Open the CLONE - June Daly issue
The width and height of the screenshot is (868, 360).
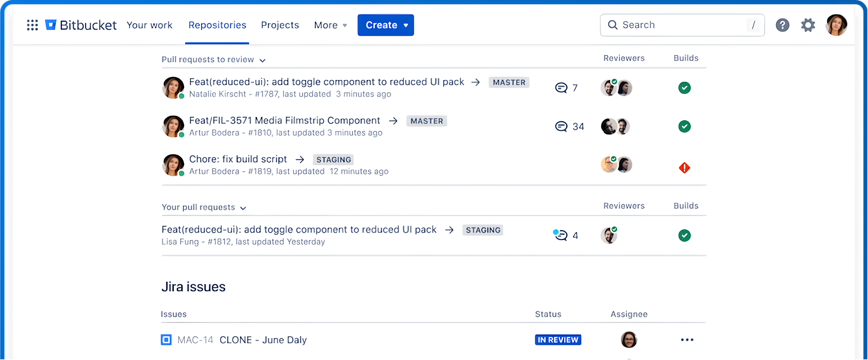coord(263,340)
